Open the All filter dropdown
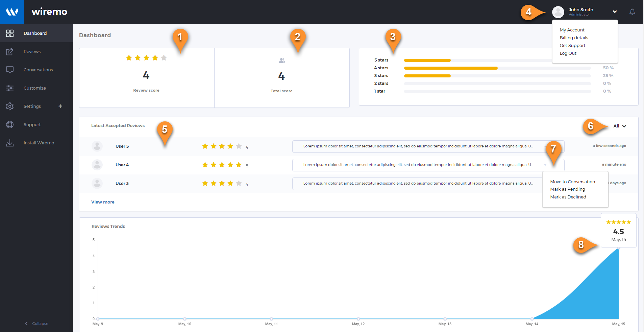 [620, 126]
